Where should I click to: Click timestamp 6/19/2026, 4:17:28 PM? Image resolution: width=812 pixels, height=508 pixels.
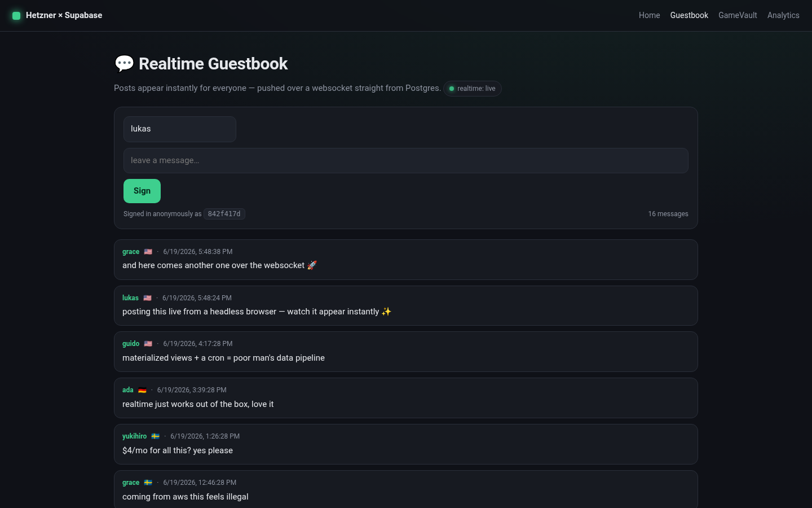pyautogui.click(x=198, y=344)
